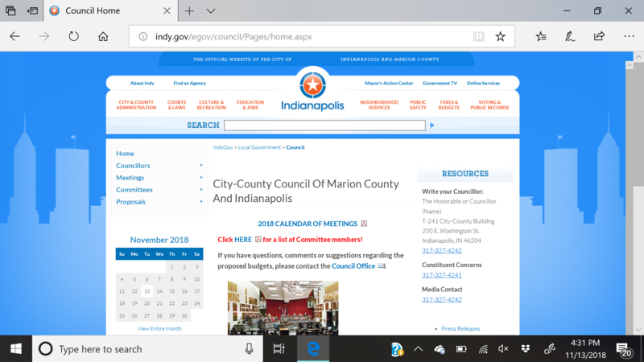Refresh the Council Home page

click(73, 36)
